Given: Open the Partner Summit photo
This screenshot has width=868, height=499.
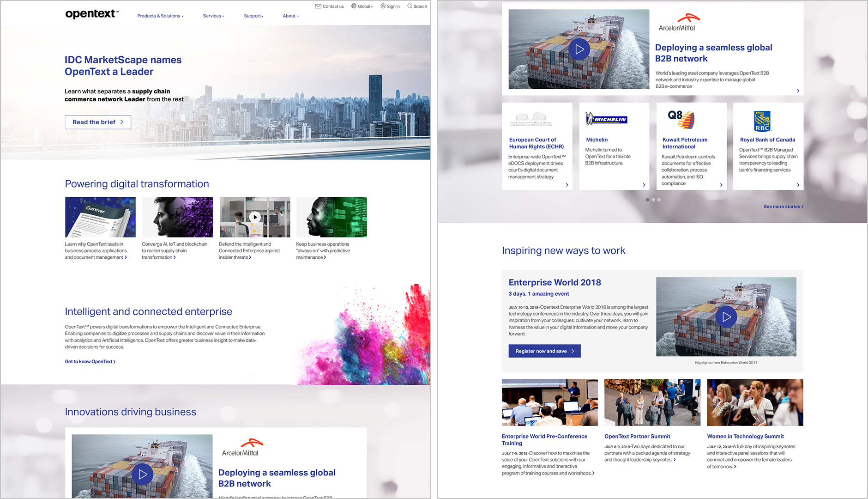Looking at the screenshot, I should (652, 402).
